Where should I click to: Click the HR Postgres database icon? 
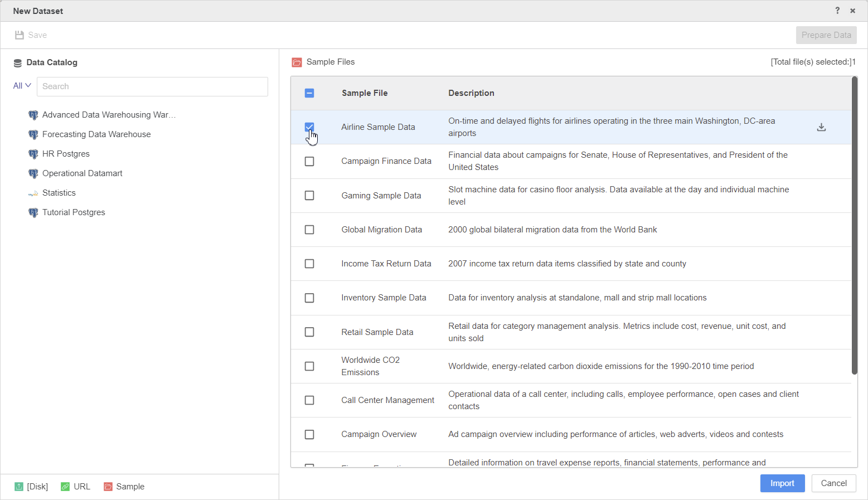(33, 154)
